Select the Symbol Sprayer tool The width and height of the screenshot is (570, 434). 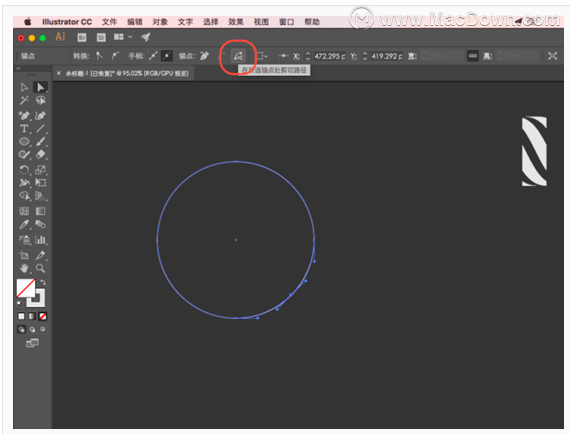pos(24,240)
